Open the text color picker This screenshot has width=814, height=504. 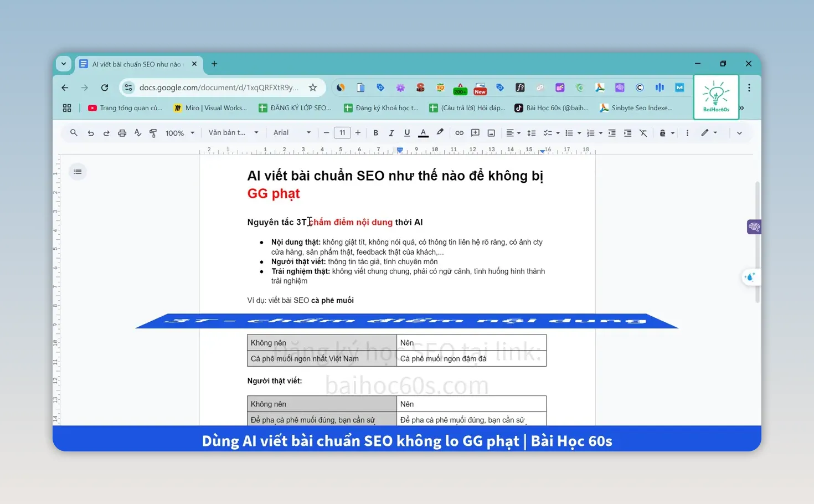click(x=423, y=133)
